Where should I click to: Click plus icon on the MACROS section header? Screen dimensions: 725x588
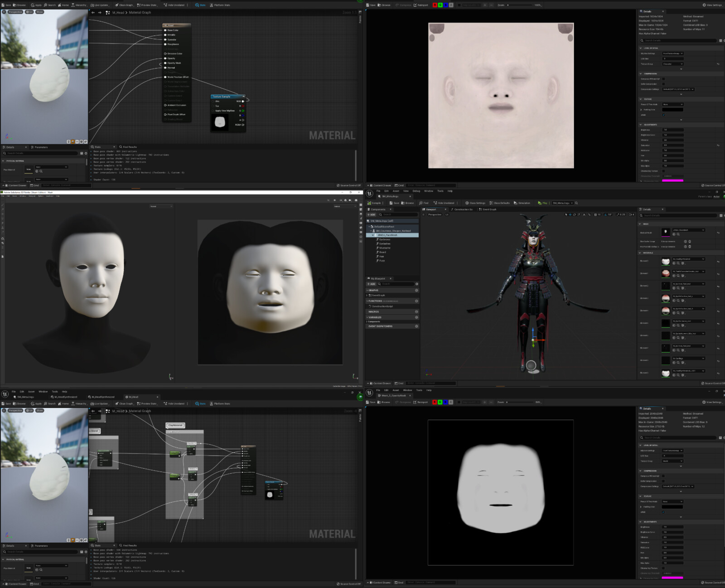pos(416,311)
